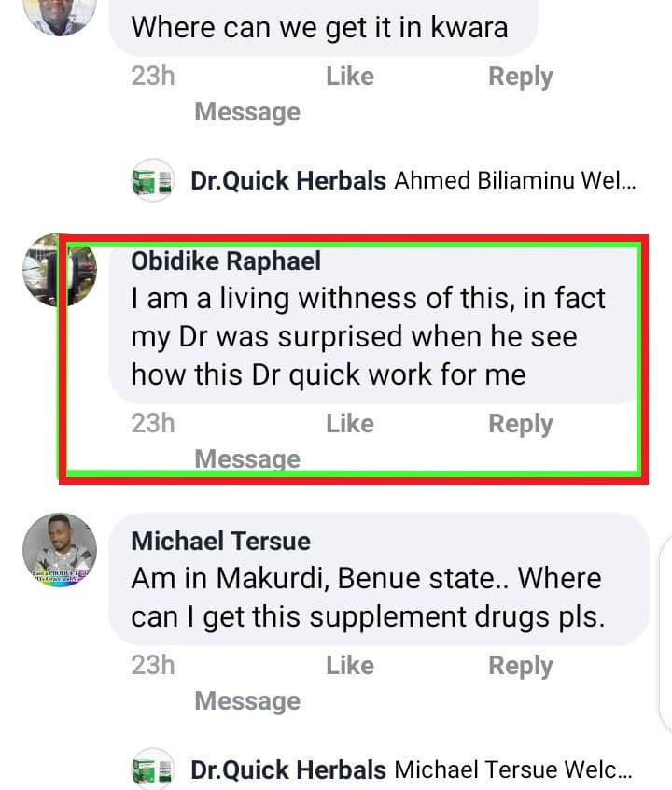
Task: Reply to the kwara comment
Action: 521,78
